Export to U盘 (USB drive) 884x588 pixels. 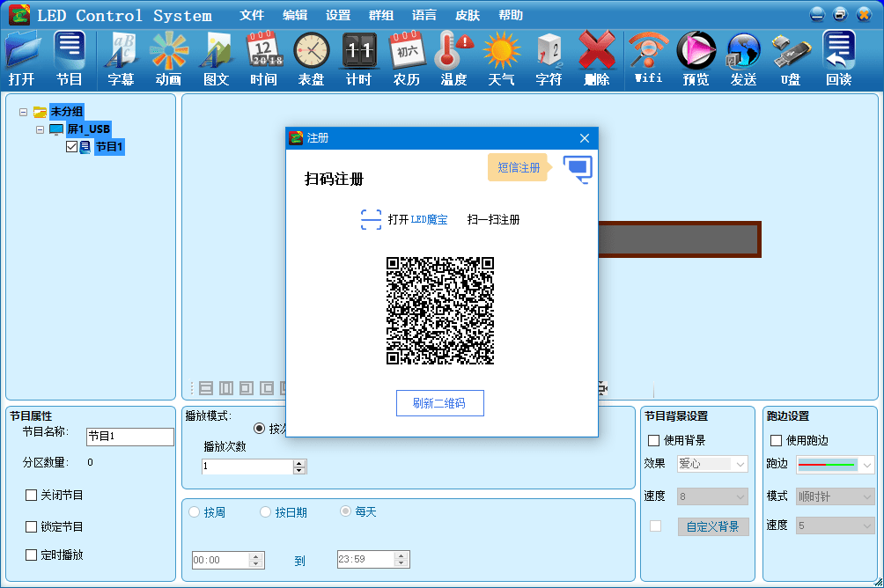tap(790, 57)
